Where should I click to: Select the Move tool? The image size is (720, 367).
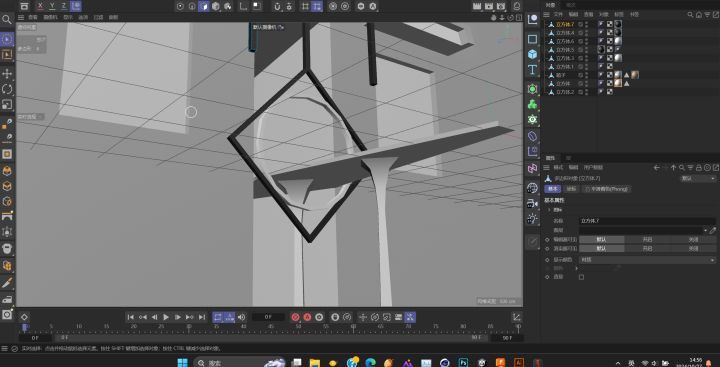7,73
